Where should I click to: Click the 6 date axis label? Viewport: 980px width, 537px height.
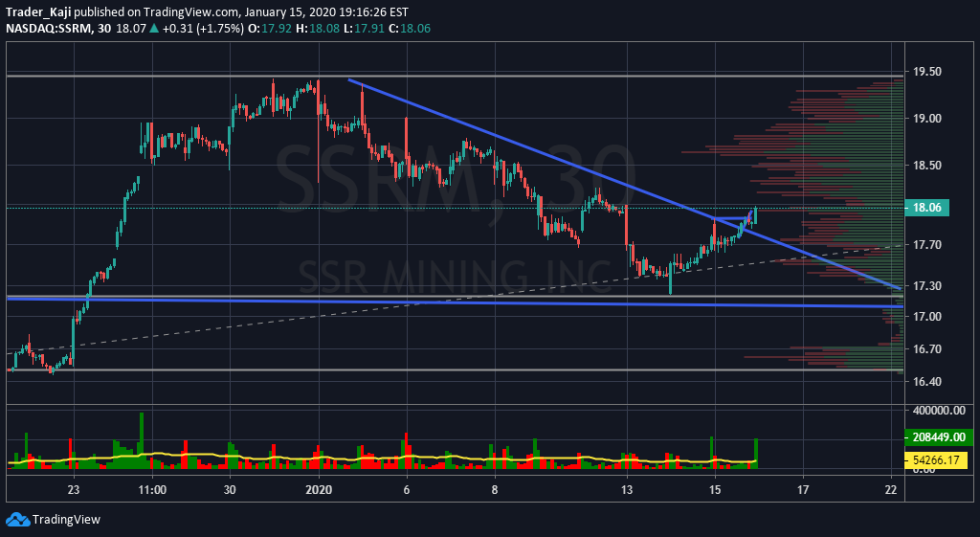point(407,490)
